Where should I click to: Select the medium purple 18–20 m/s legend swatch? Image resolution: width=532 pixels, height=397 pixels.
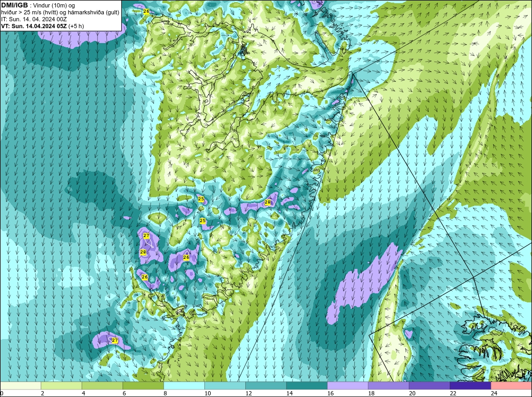coord(388,386)
